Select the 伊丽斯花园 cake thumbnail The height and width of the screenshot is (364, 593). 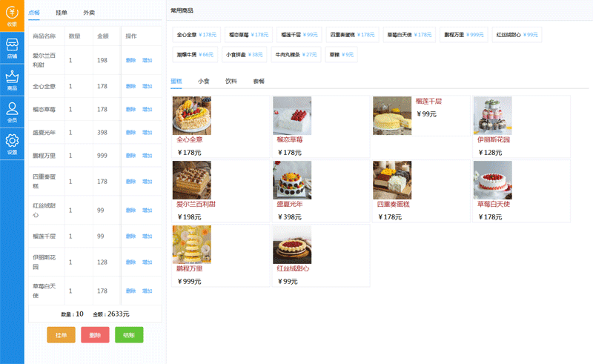(x=492, y=116)
